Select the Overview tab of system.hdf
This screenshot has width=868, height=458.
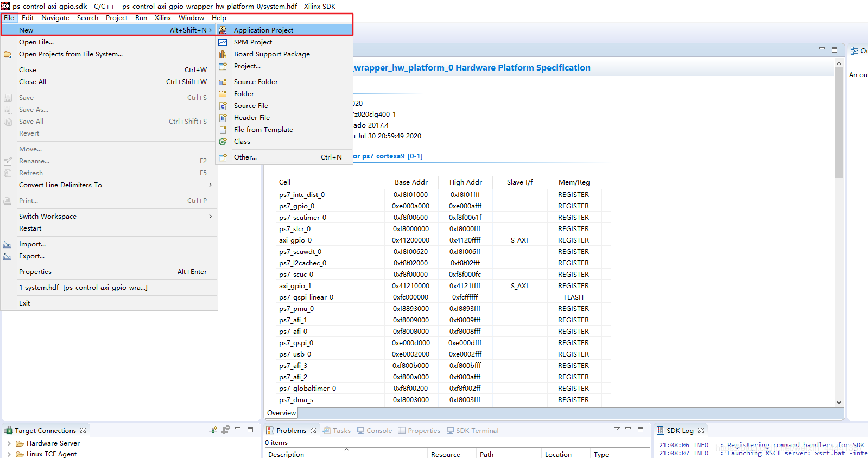coord(281,413)
